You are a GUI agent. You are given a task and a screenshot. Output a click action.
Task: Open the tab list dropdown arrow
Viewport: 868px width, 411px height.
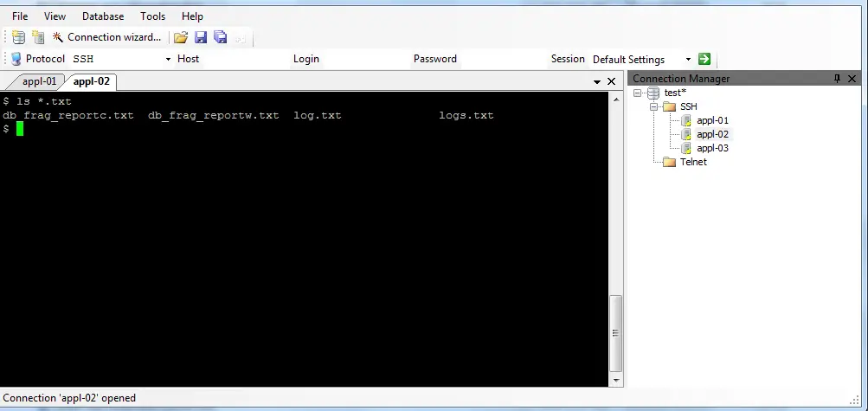[x=597, y=82]
